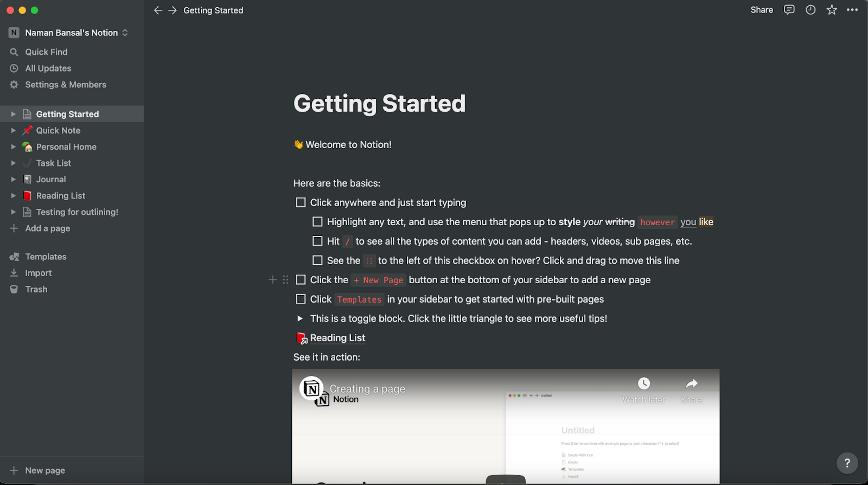Click the plus icon beside New Page line
Viewport: 868px width, 485px height.
[273, 280]
